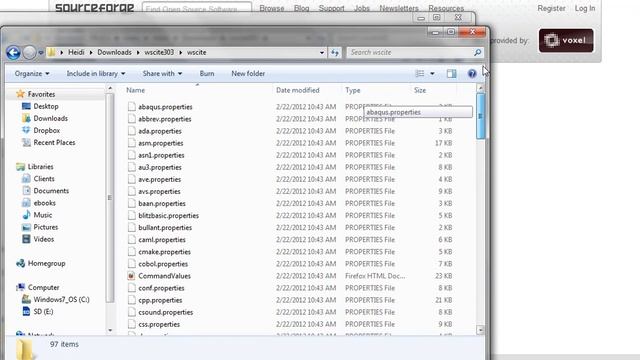Open Videos library

(43, 239)
